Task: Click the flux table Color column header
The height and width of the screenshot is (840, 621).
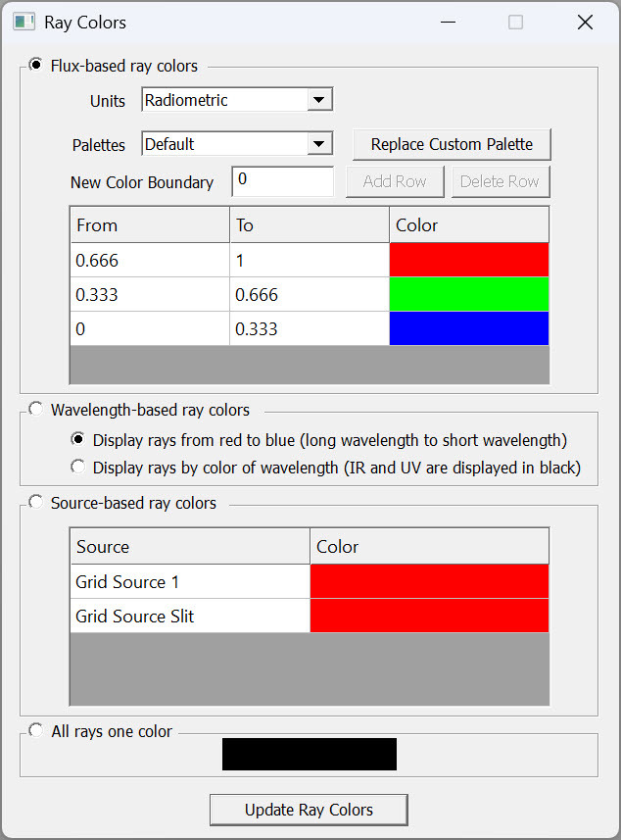Action: point(469,225)
